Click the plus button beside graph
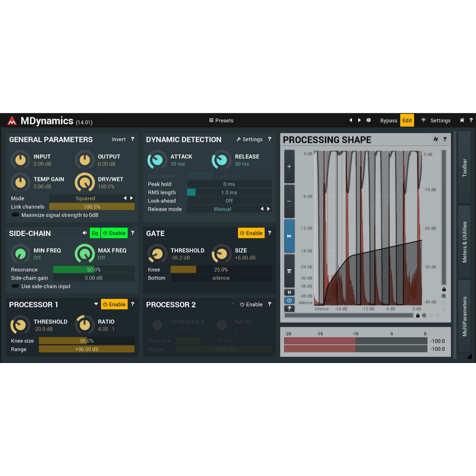Image resolution: width=476 pixels, height=476 pixels. click(x=289, y=166)
